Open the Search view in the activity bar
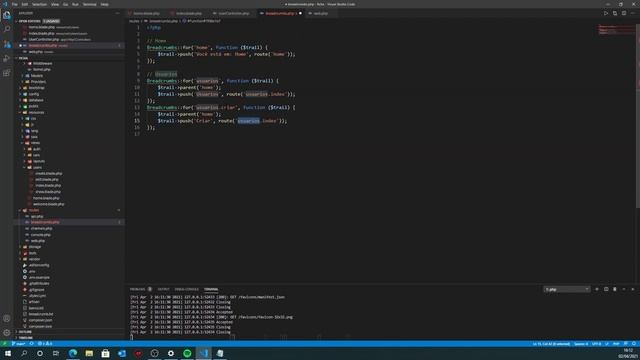The height and width of the screenshot is (360, 640). [7, 29]
